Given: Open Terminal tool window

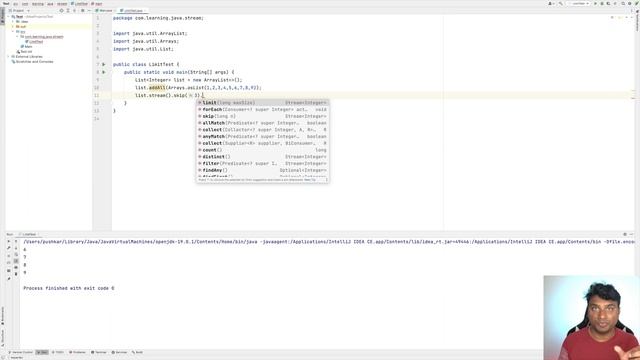Looking at the screenshot, I should click(99, 352).
